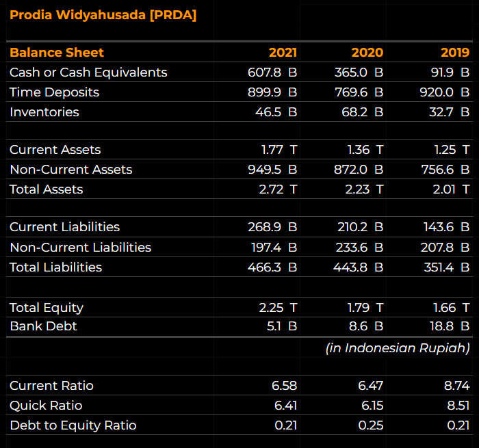The width and height of the screenshot is (479, 448).
Task: Click the 143.6 B current liabilities value
Action: (446, 227)
